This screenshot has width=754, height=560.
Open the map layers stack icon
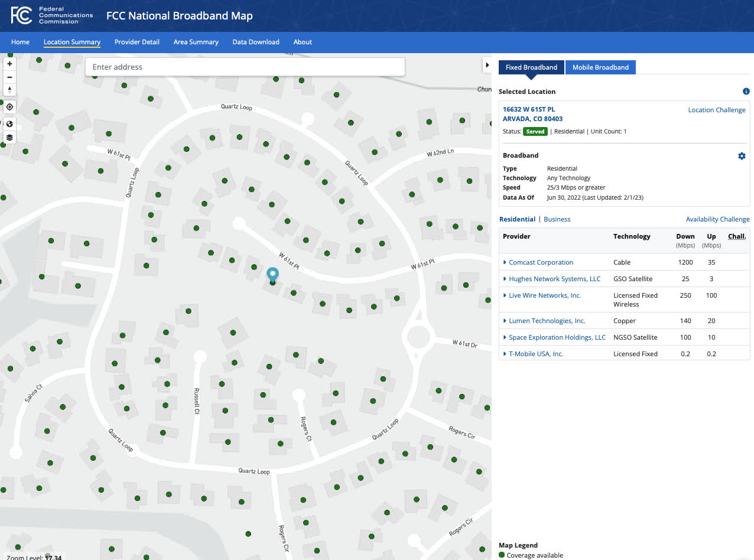(9, 137)
